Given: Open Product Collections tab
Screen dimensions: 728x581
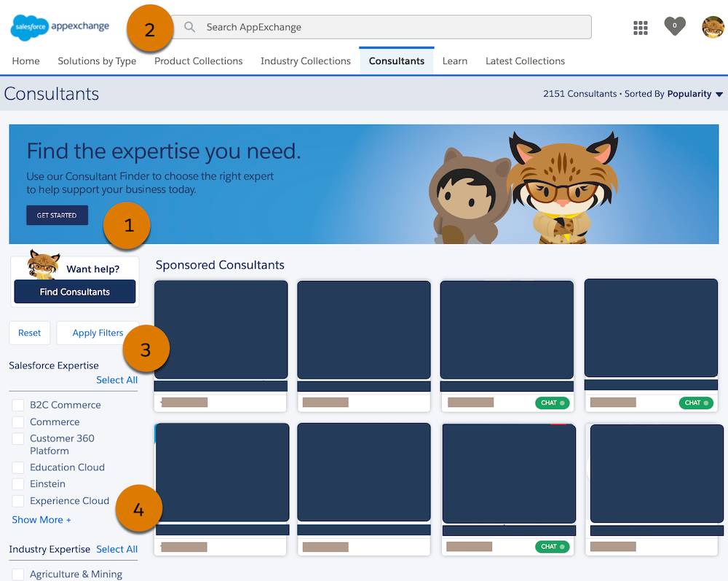Looking at the screenshot, I should [198, 61].
